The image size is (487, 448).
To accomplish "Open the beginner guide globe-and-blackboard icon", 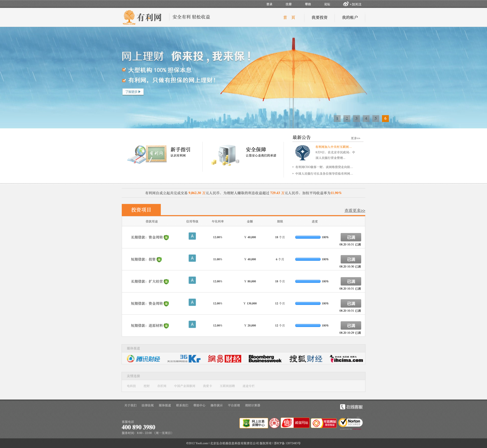I will [147, 154].
